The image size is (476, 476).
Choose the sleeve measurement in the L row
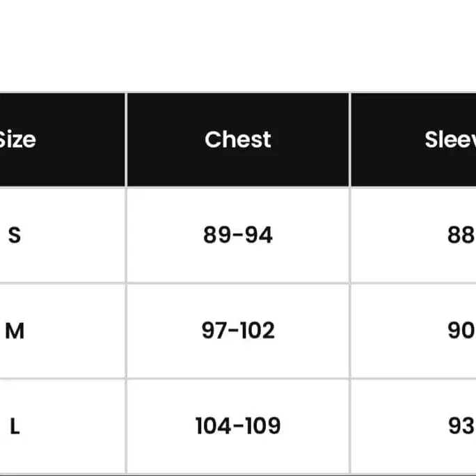point(460,426)
